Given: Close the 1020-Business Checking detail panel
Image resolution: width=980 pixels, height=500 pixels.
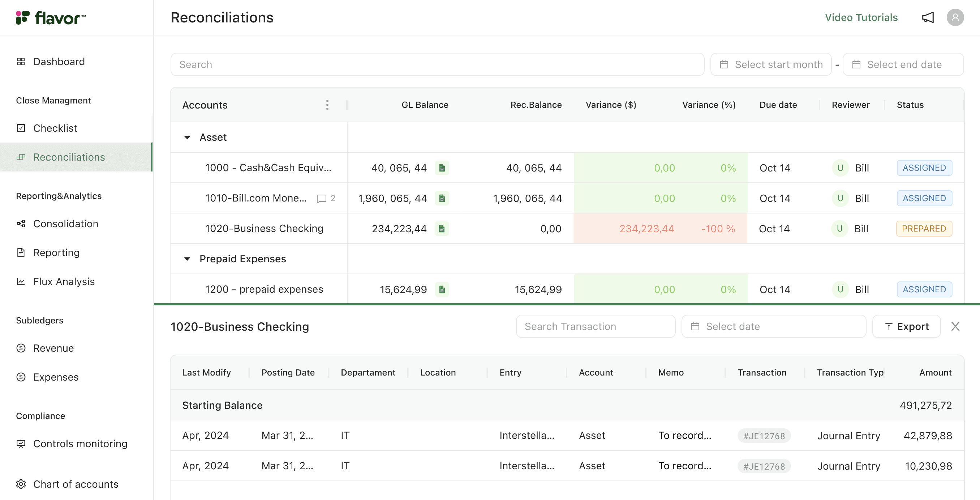Looking at the screenshot, I should pos(955,326).
